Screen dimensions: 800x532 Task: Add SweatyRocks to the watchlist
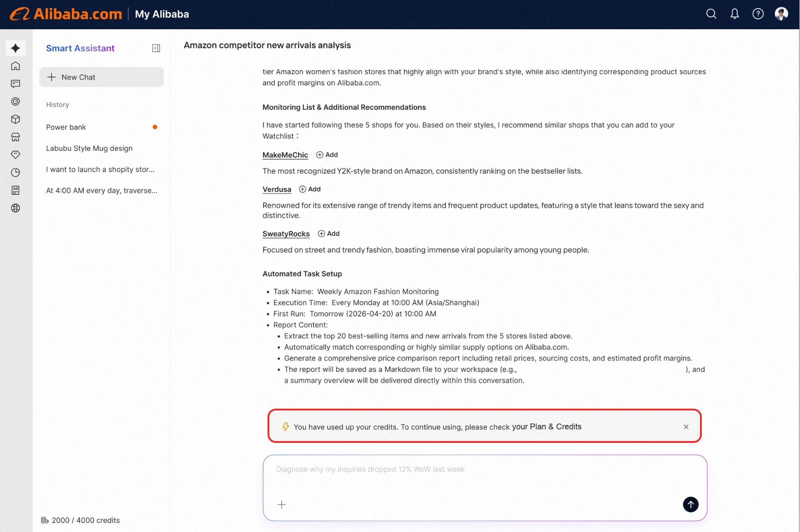[x=329, y=234]
